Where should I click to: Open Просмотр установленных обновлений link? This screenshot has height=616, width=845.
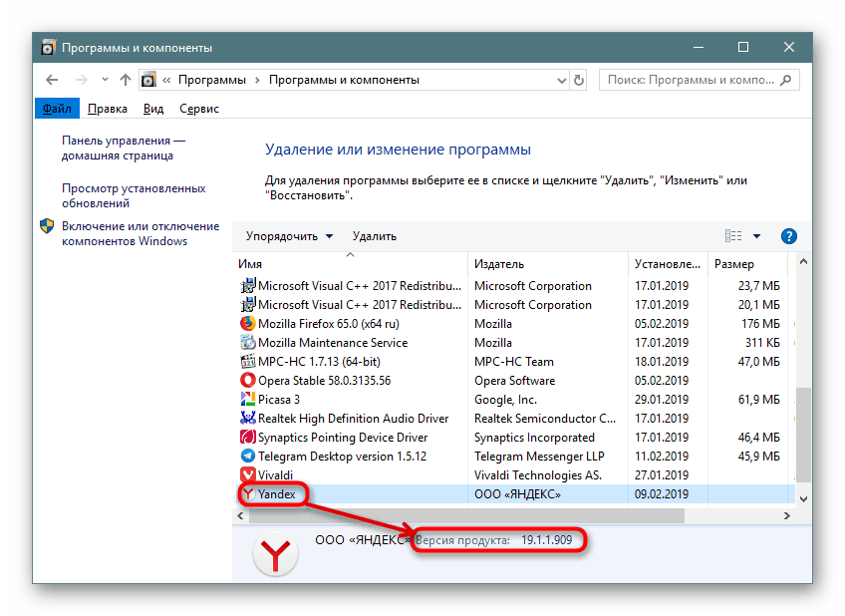click(134, 195)
